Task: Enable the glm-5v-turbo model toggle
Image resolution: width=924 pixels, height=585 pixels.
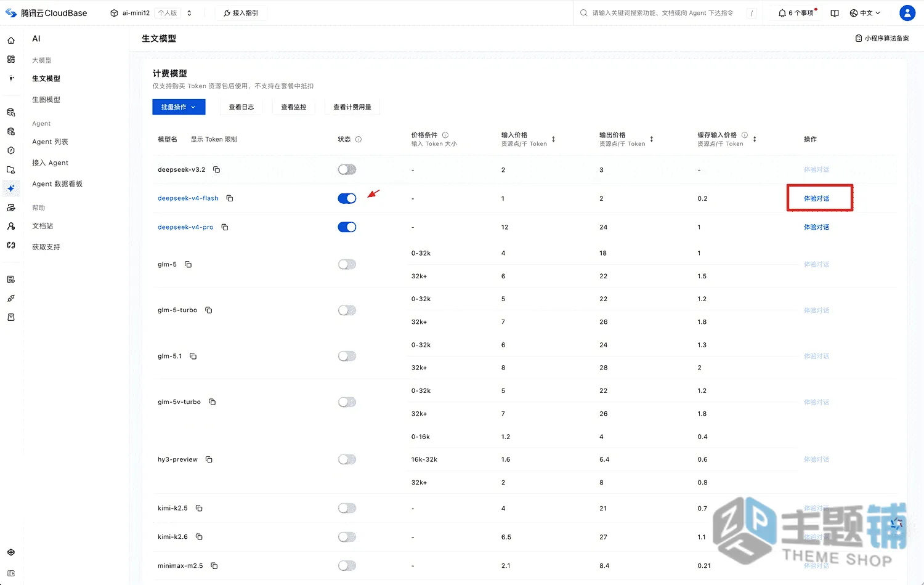Action: tap(347, 402)
